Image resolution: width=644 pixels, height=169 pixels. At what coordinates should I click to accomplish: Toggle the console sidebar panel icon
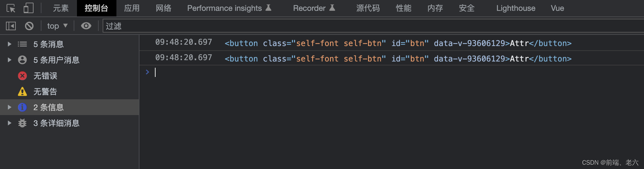pos(11,26)
